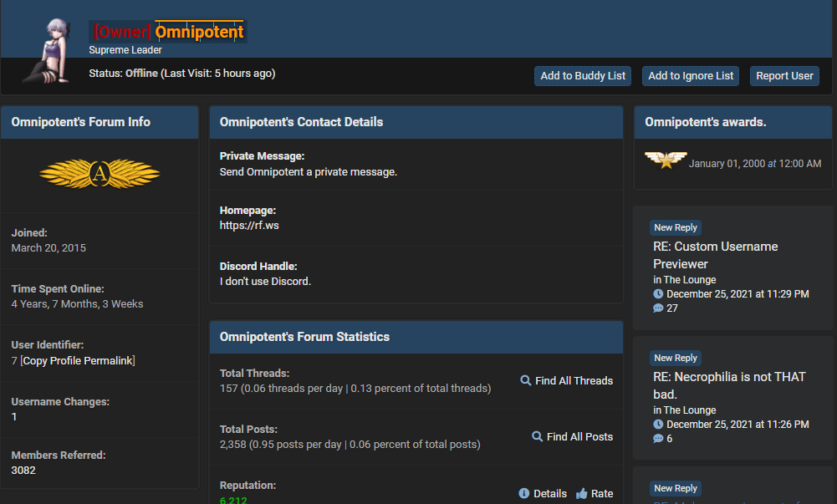The height and width of the screenshot is (504, 837).
Task: Click the Discord handle text I don't use Discord
Action: point(265,281)
